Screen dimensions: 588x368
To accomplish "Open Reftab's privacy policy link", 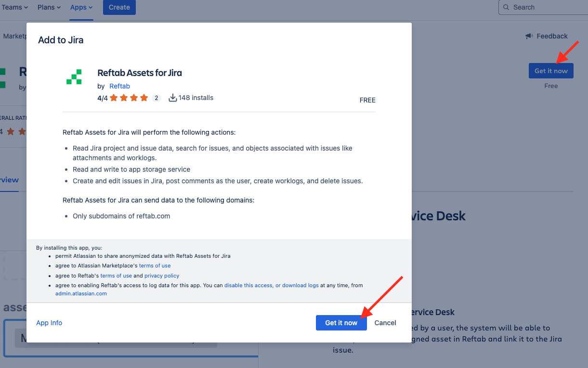I will pyautogui.click(x=162, y=276).
